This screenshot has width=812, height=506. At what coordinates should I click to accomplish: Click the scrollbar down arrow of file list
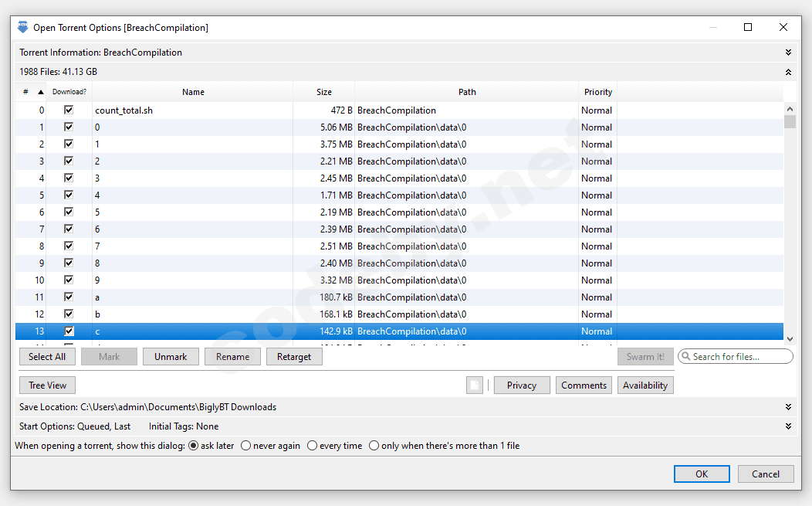tap(790, 338)
